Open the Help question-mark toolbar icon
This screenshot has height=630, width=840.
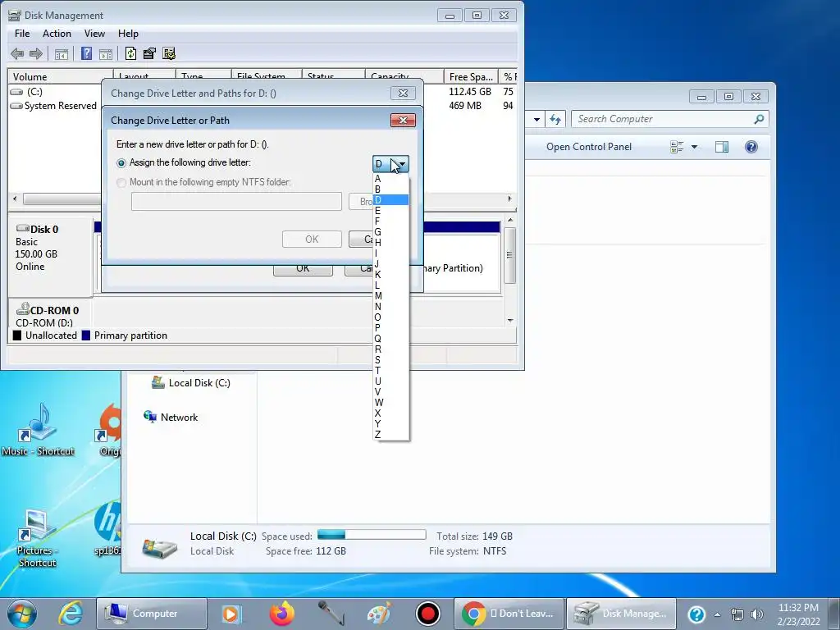point(86,53)
